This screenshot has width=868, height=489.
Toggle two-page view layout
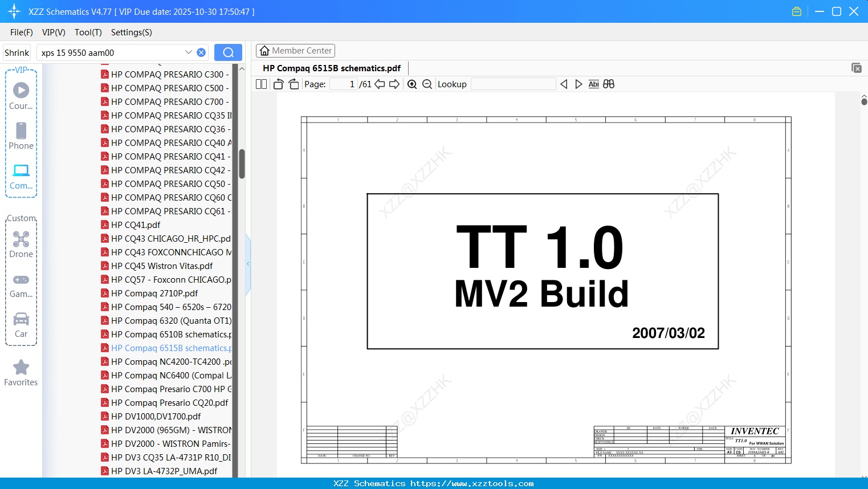pyautogui.click(x=261, y=84)
